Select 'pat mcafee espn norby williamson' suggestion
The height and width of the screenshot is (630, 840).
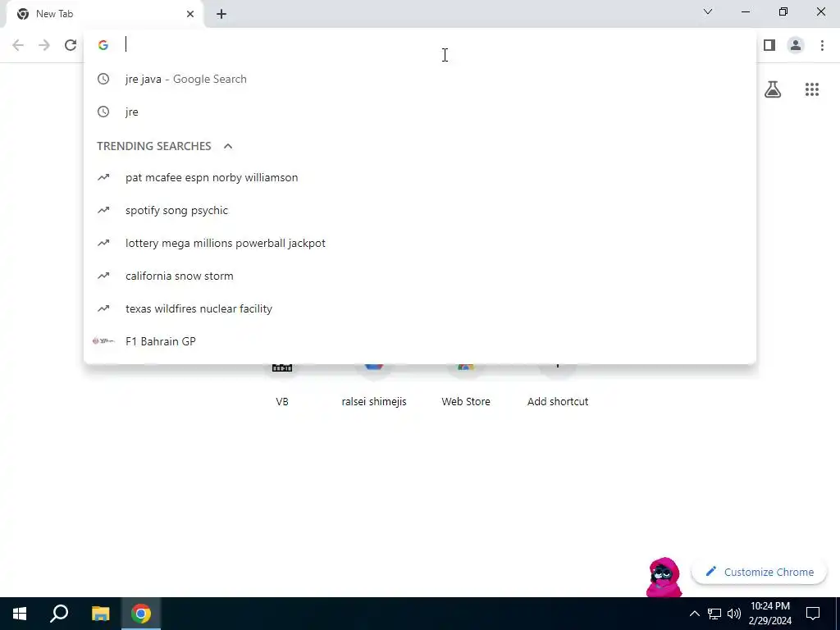420,177
